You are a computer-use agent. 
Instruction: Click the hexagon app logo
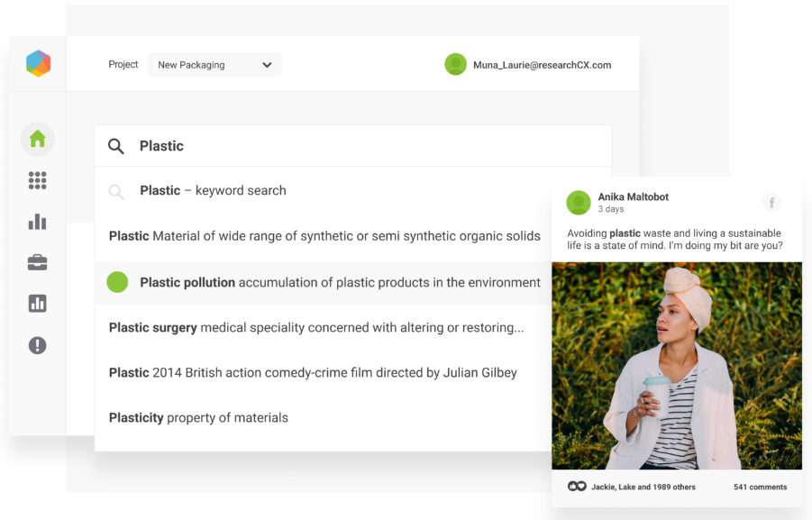pos(38,63)
